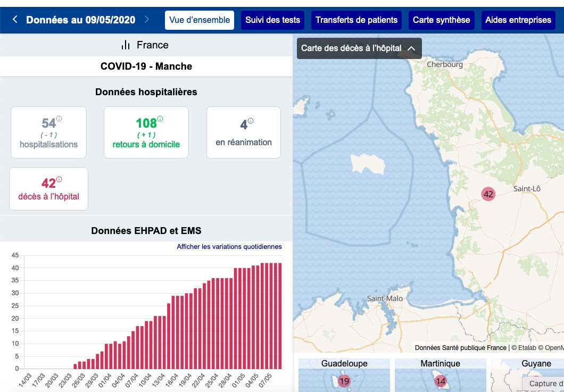Open info icon next to 108 retours
Image resolution: width=564 pixels, height=392 pixels.
point(160,119)
